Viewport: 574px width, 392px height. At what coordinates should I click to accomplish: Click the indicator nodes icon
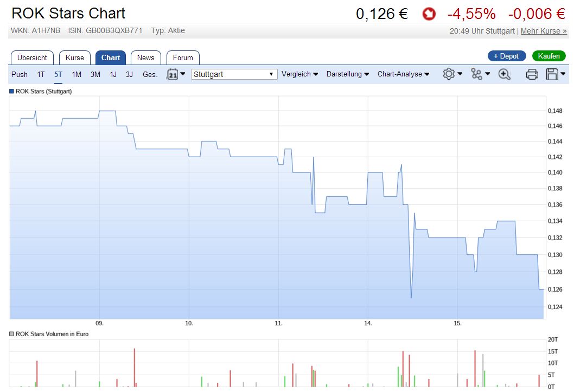coord(476,74)
